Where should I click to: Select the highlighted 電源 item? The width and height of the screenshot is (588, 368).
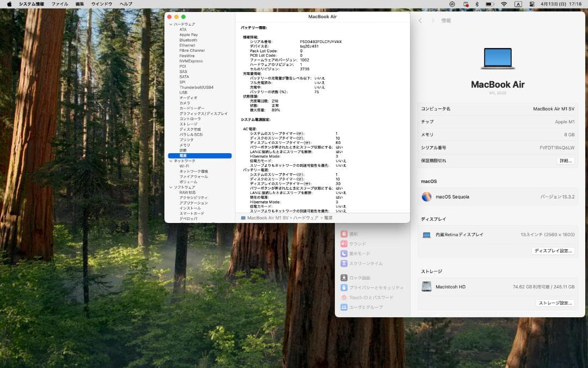pos(200,156)
